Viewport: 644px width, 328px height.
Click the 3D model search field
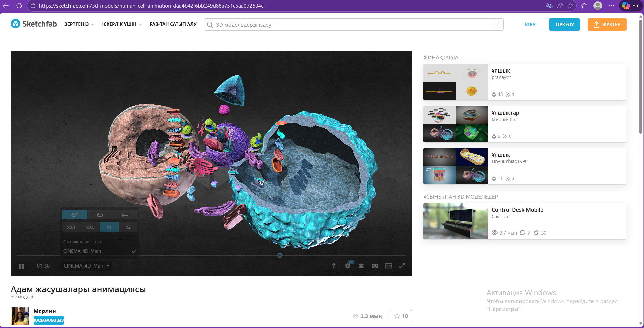pos(354,25)
